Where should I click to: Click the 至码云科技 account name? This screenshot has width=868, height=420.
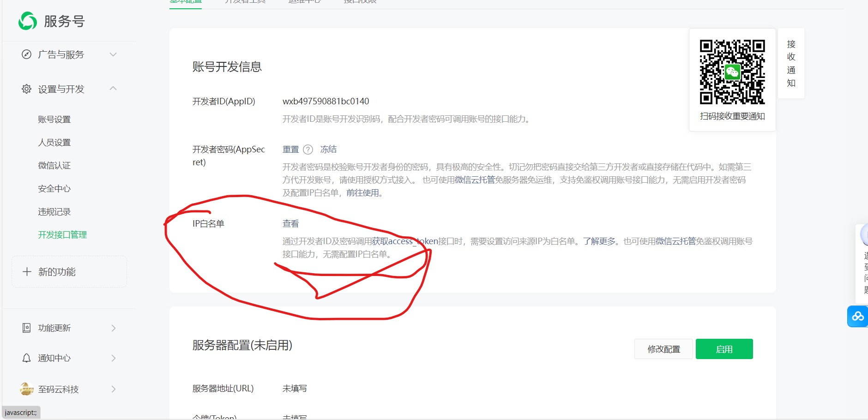click(x=59, y=390)
